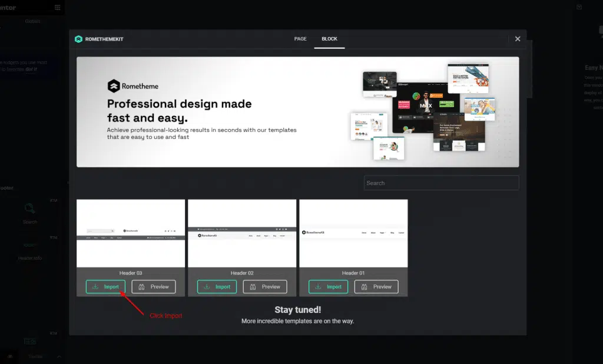The height and width of the screenshot is (364, 603).
Task: Click the "Header 01" label text
Action: pos(353,273)
